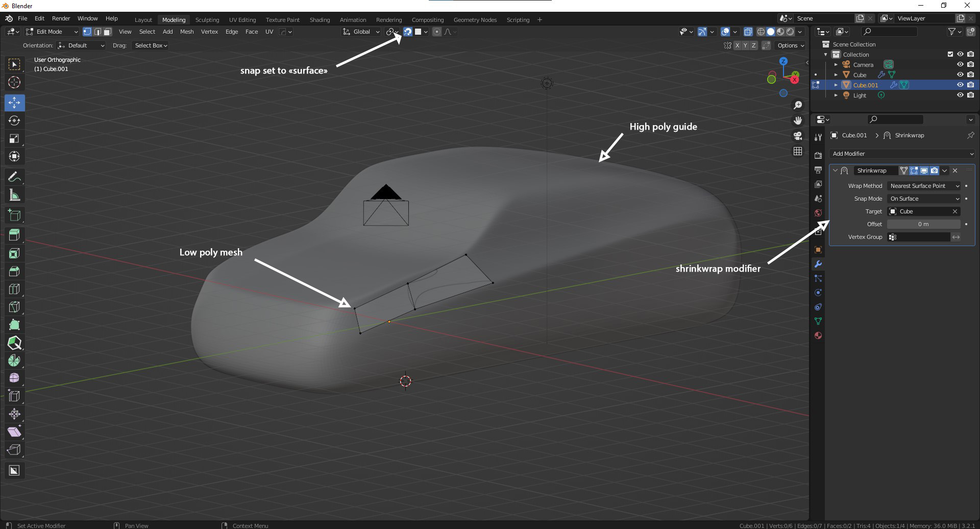Toggle camera view icon in viewport

[797, 136]
